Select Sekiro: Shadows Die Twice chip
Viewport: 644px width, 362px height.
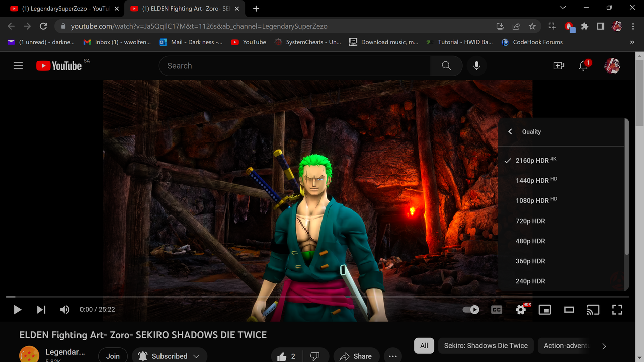[486, 346]
